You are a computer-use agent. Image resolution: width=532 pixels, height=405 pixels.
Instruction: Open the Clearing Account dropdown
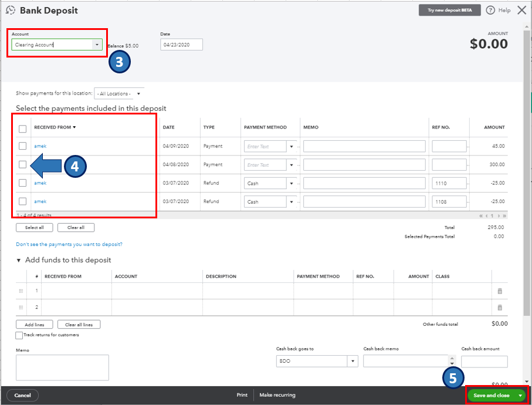(x=97, y=45)
